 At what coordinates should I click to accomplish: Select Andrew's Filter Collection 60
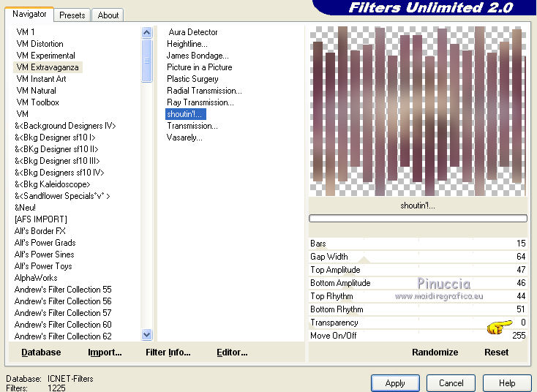[63, 325]
